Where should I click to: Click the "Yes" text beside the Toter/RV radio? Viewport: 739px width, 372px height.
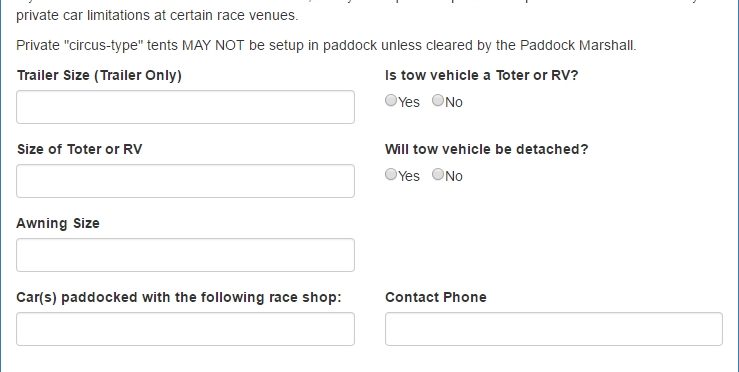(409, 102)
